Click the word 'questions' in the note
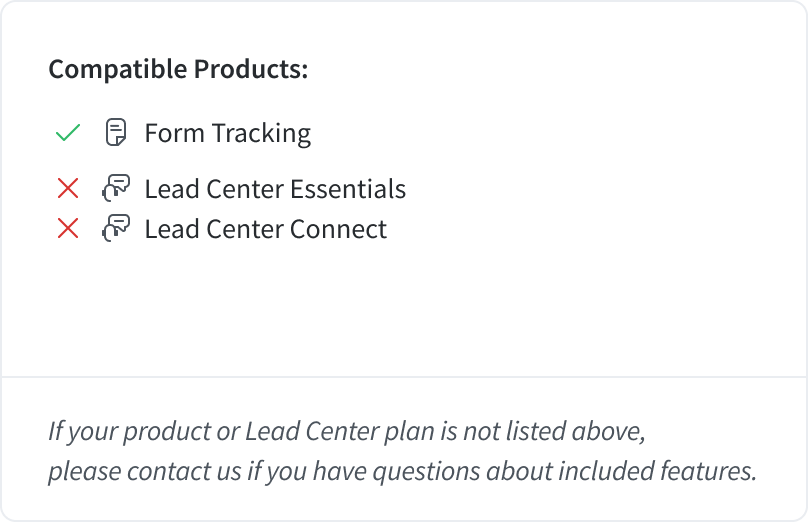This screenshot has height=522, width=808. (426, 472)
